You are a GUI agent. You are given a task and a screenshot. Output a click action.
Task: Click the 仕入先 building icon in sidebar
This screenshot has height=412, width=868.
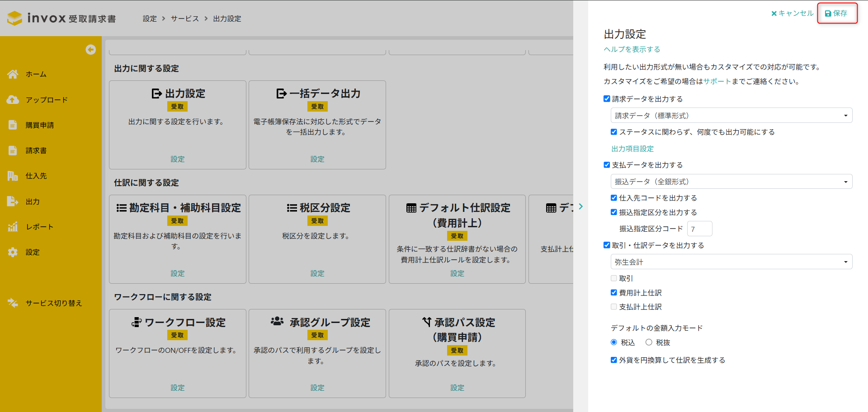click(x=13, y=176)
